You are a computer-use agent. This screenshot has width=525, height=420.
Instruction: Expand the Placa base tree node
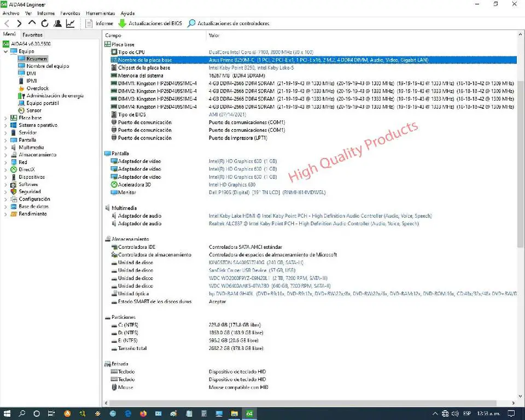point(5,118)
